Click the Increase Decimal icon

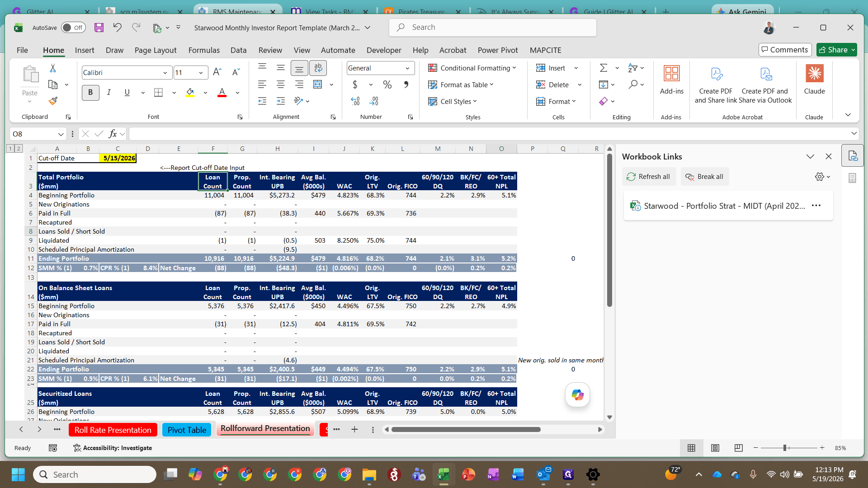pyautogui.click(x=355, y=101)
